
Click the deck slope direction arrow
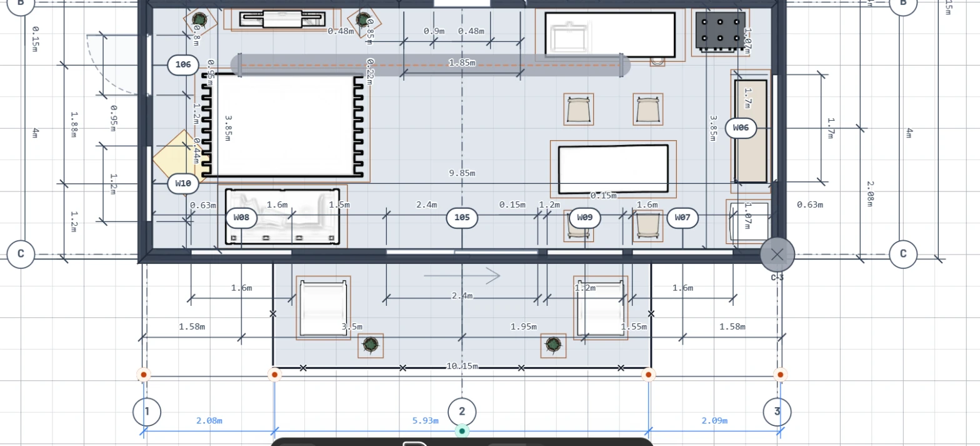[x=462, y=275]
